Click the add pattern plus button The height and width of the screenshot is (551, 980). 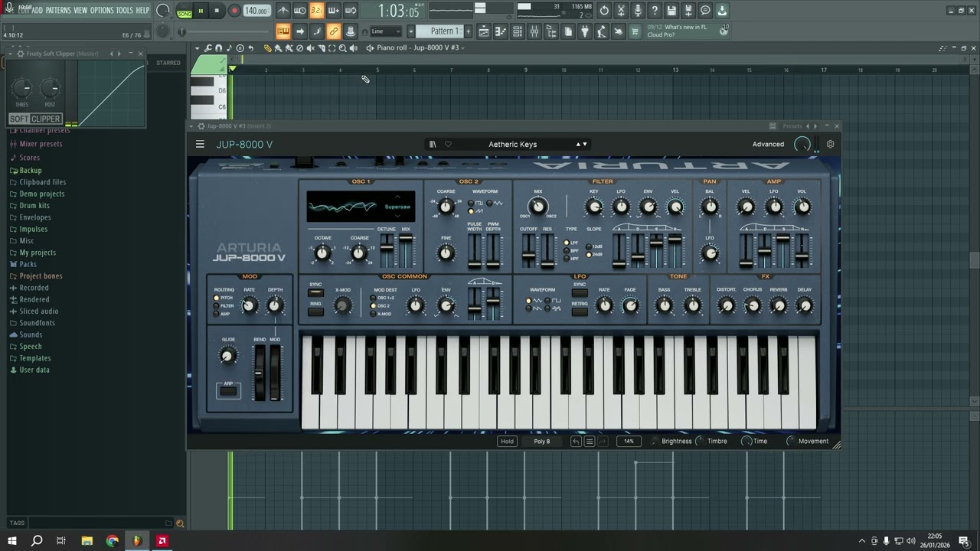tap(469, 31)
